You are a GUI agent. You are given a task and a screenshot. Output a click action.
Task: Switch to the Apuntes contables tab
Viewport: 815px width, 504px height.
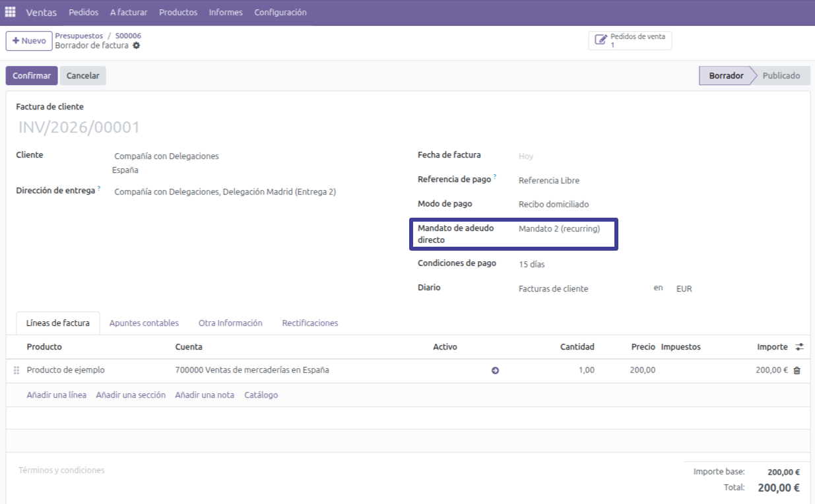pyautogui.click(x=144, y=323)
